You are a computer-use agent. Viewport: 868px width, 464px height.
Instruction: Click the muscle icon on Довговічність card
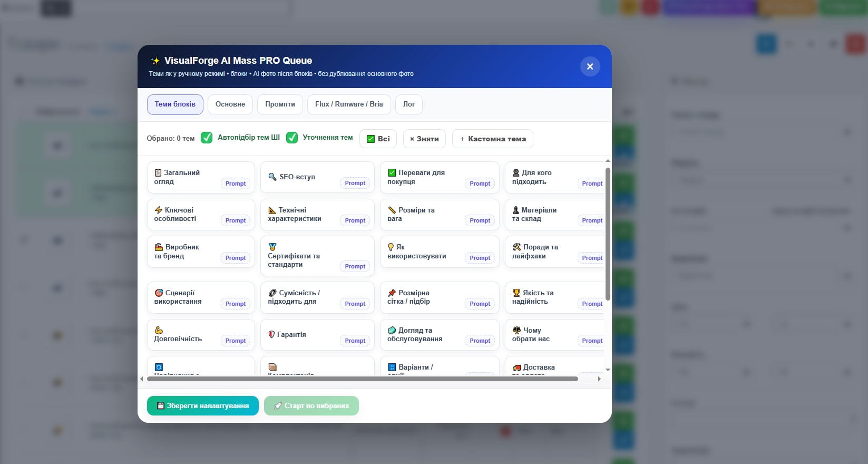click(159, 330)
